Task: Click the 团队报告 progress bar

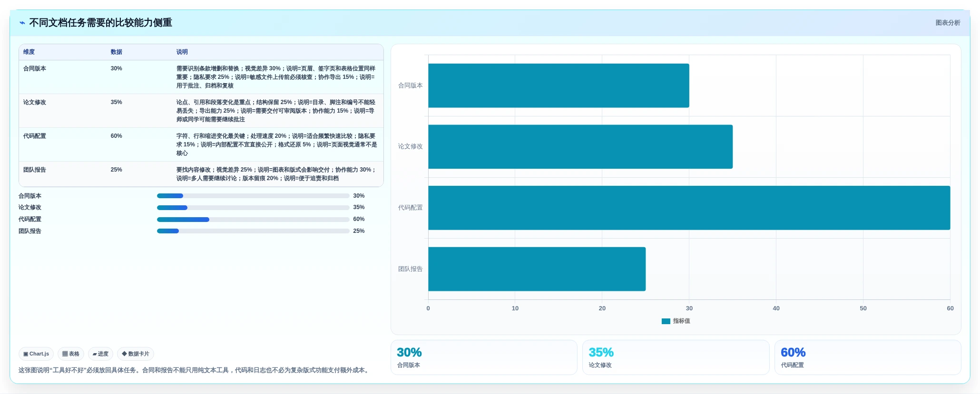Action: pos(253,231)
